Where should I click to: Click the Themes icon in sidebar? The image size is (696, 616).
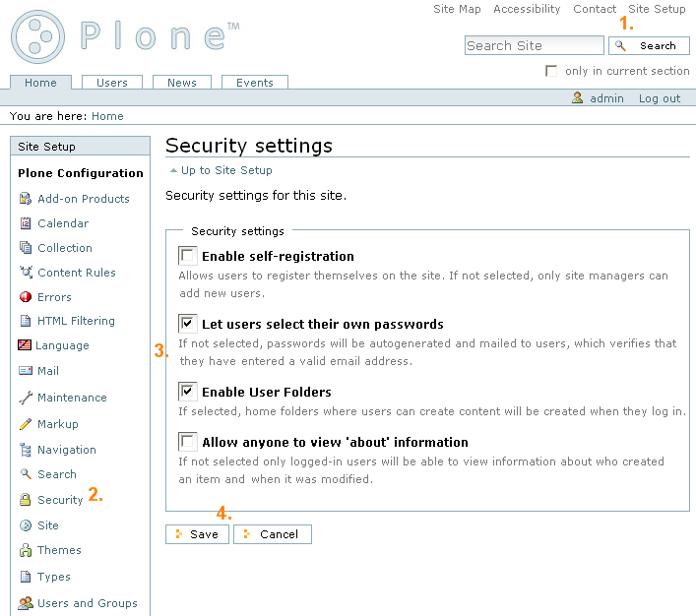[26, 550]
